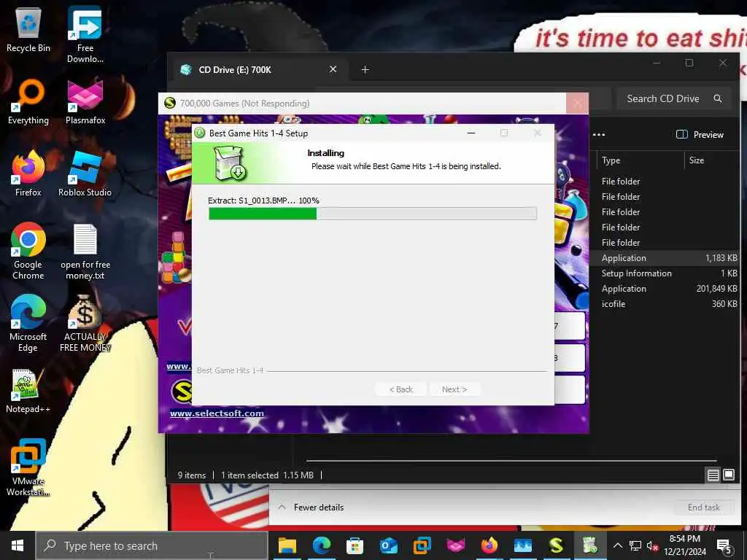The width and height of the screenshot is (747, 560).
Task: Click the End task button
Action: click(704, 507)
